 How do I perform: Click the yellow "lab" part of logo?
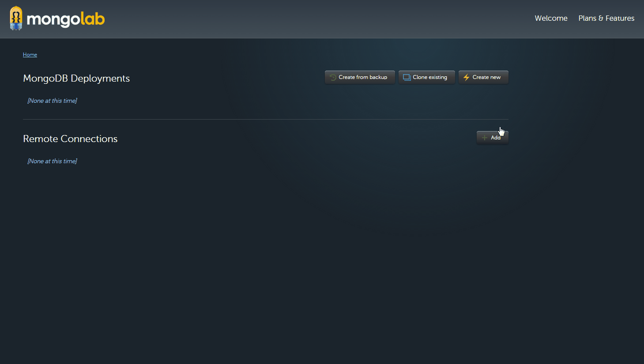tap(93, 19)
